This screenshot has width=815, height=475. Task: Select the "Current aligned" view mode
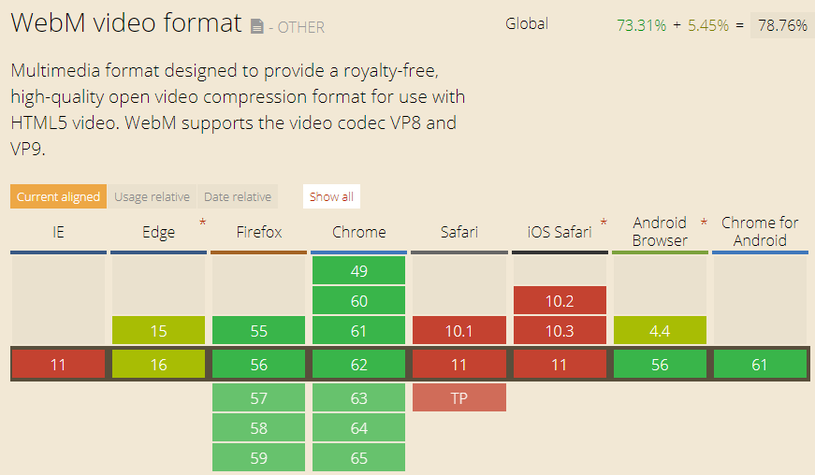(x=59, y=197)
